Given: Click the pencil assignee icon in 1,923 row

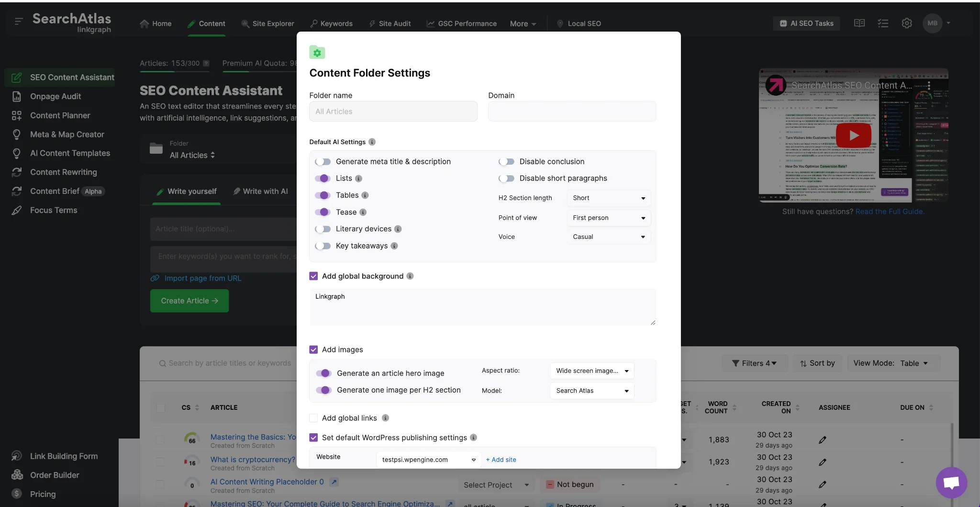Looking at the screenshot, I should [822, 462].
